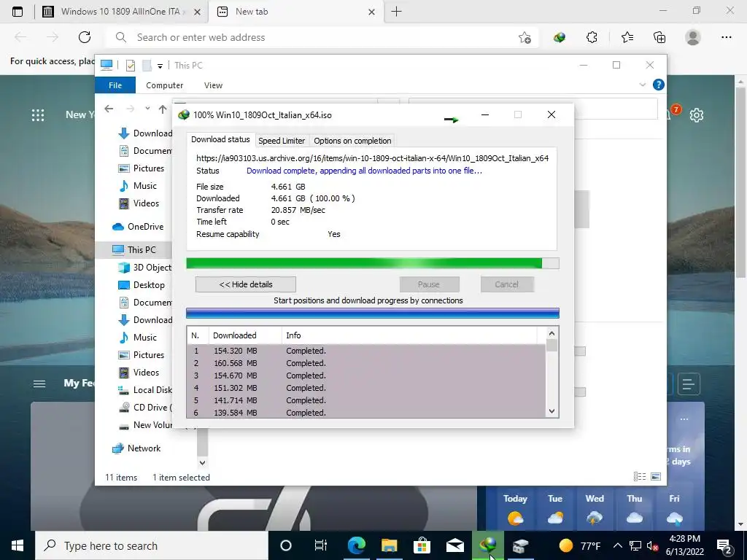Open Microsoft Store from the taskbar

click(422, 545)
